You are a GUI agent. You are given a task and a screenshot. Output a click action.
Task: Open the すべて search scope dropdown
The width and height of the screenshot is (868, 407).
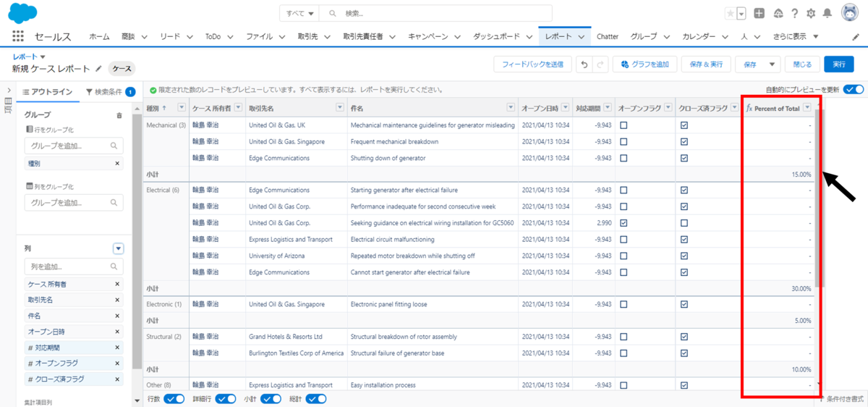click(300, 13)
